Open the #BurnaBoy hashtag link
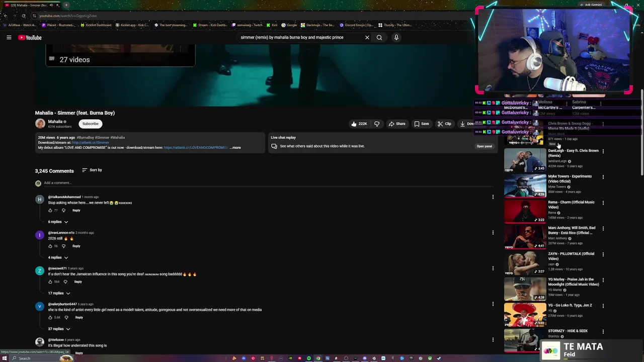Image resolution: width=644 pixels, height=362 pixels. click(85, 137)
